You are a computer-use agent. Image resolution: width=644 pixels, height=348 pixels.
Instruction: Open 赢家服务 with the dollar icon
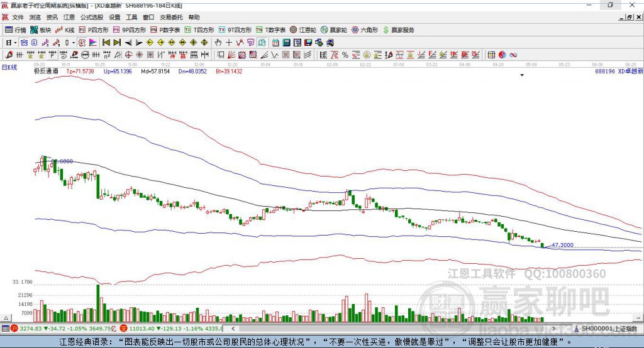(x=399, y=30)
